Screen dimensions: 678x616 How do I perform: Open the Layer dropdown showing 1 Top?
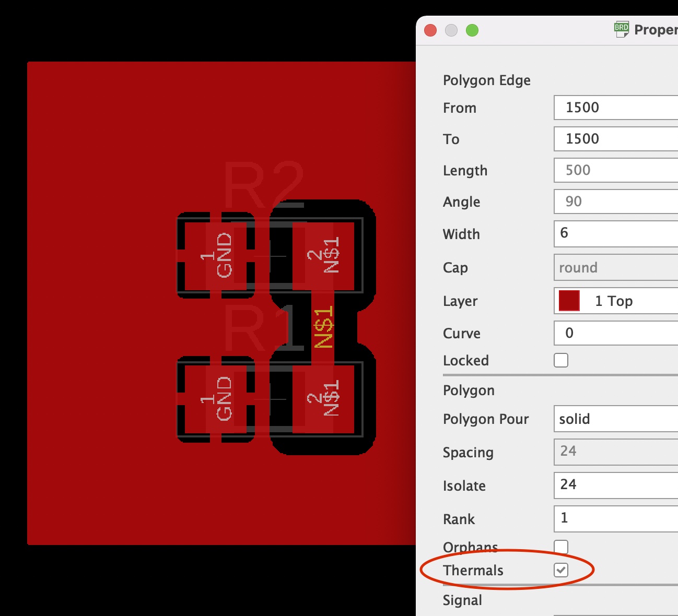(x=615, y=301)
